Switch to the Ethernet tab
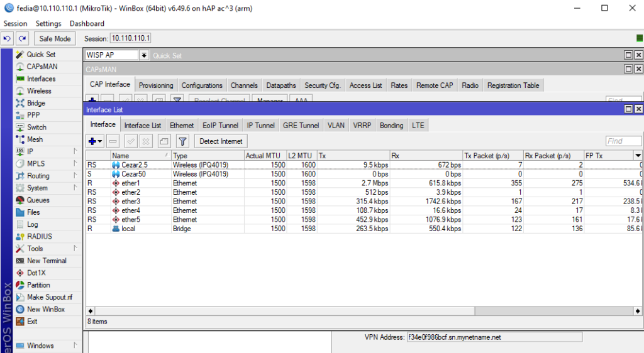The height and width of the screenshot is (353, 644). coord(182,126)
